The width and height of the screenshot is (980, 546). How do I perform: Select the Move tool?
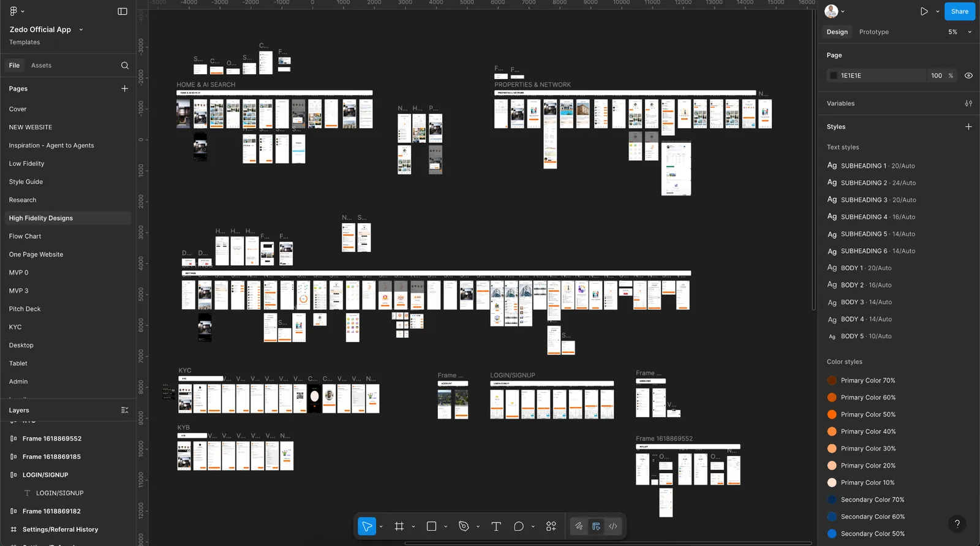[367, 526]
